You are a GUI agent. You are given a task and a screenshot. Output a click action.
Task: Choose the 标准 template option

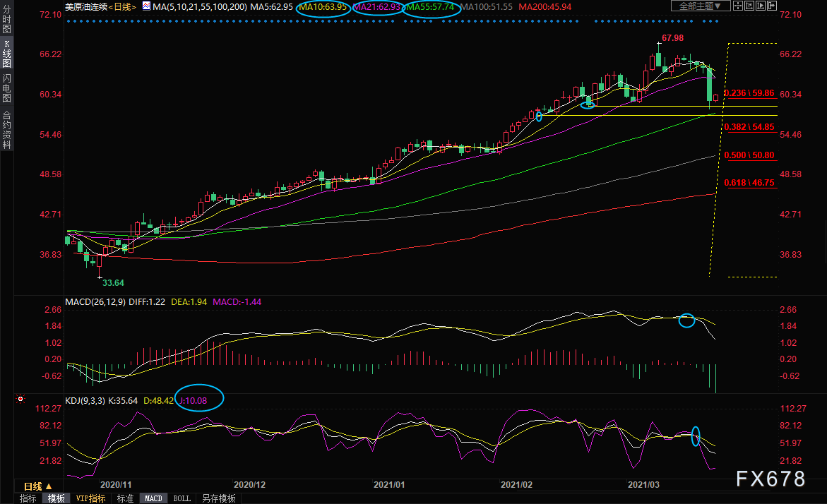pyautogui.click(x=125, y=498)
